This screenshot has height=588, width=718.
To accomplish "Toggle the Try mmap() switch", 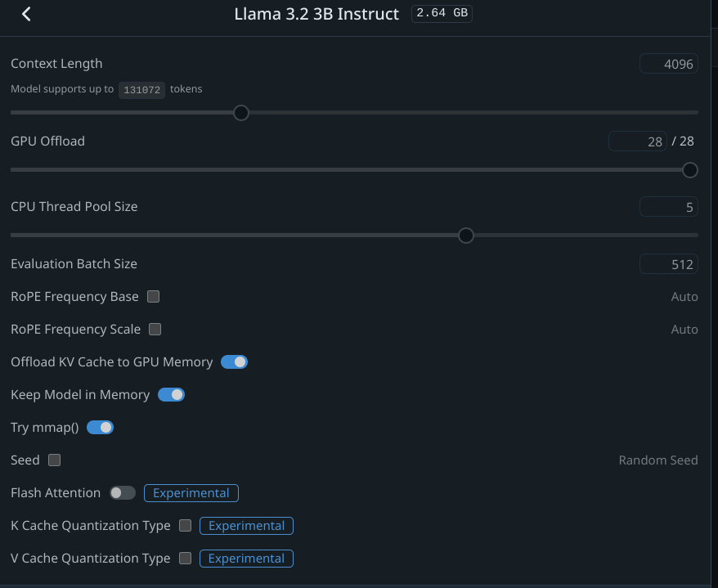I will pos(101,428).
